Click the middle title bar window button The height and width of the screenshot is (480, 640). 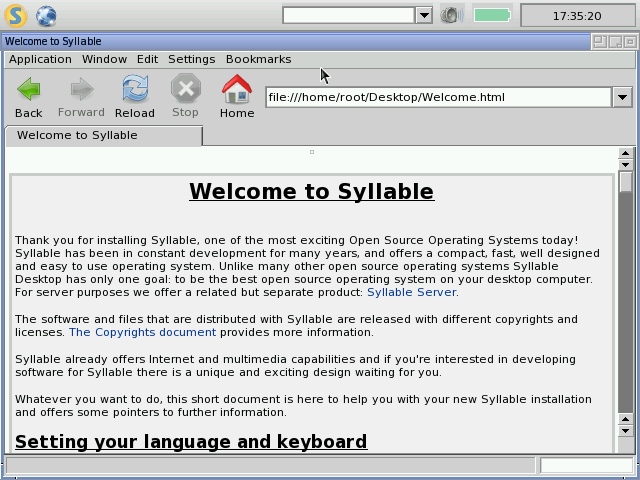(x=615, y=41)
